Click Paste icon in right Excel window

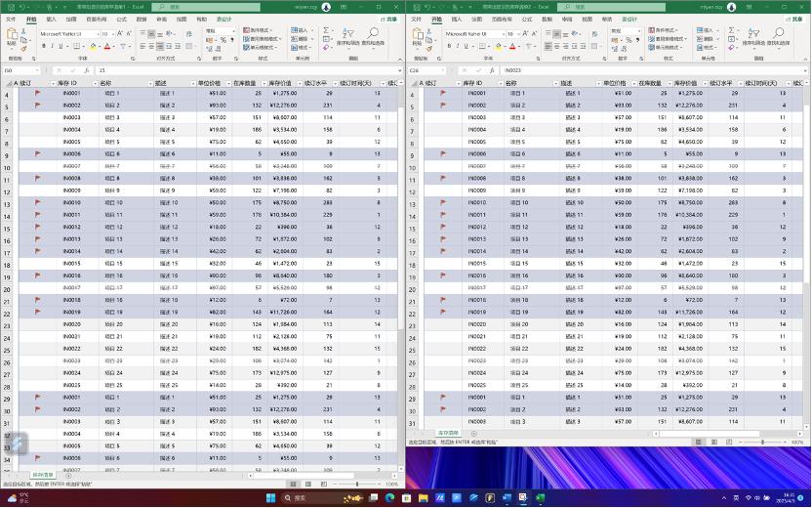(x=417, y=35)
